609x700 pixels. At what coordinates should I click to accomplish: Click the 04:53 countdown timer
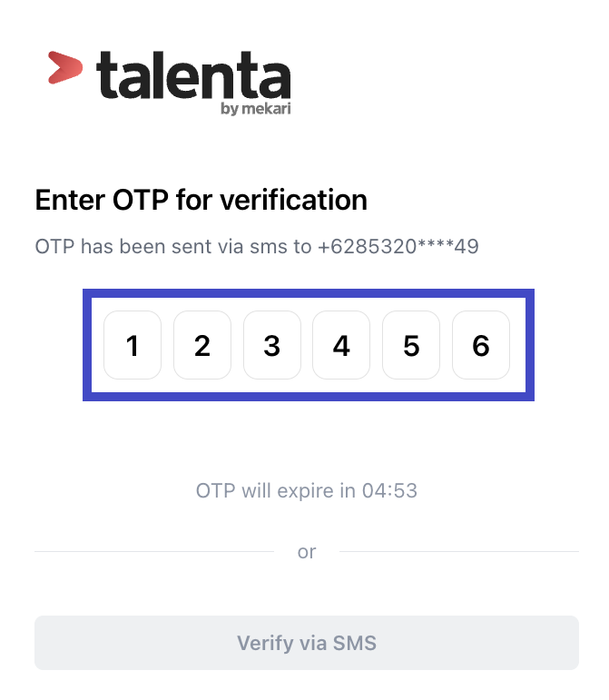click(x=389, y=490)
